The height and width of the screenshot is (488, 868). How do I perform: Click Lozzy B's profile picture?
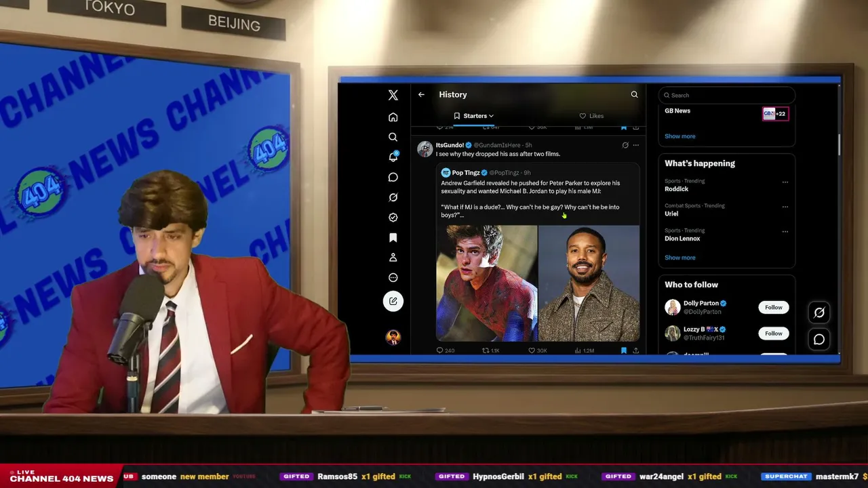pyautogui.click(x=673, y=333)
